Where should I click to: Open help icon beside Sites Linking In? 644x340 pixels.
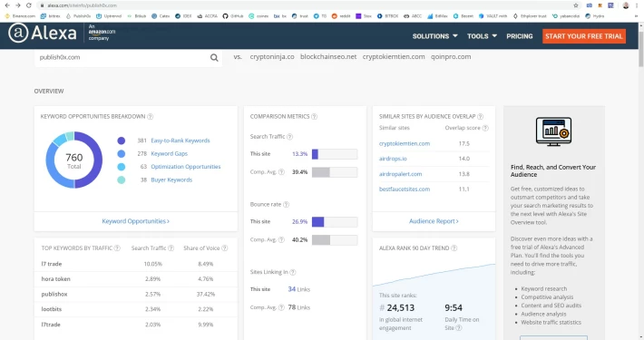click(293, 272)
